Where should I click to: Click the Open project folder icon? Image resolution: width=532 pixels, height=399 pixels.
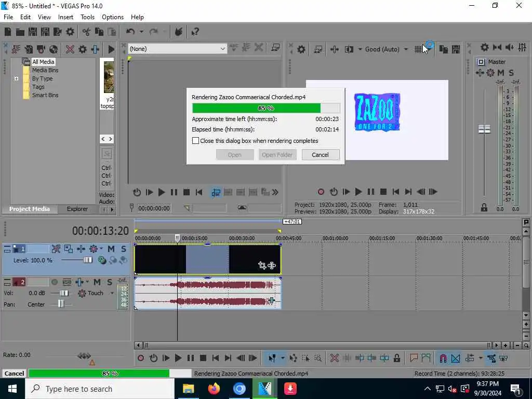point(20,32)
